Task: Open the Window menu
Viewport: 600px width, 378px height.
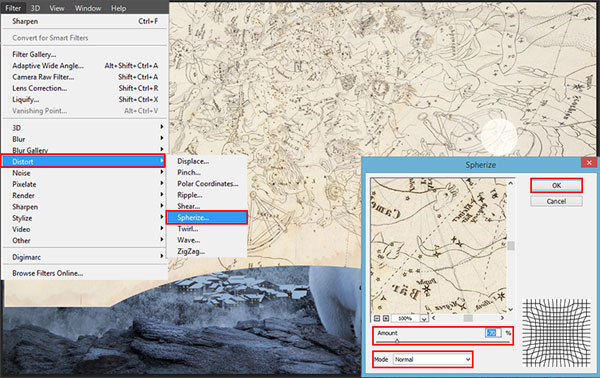Action: pyautogui.click(x=88, y=8)
